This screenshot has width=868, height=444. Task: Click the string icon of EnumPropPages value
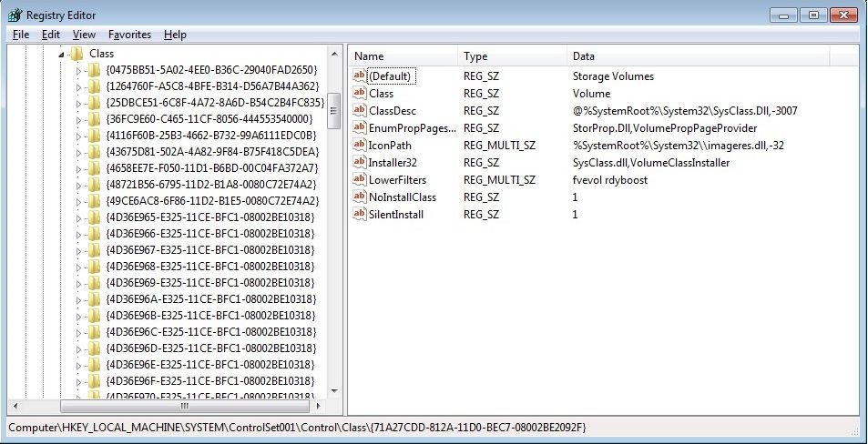click(x=359, y=127)
